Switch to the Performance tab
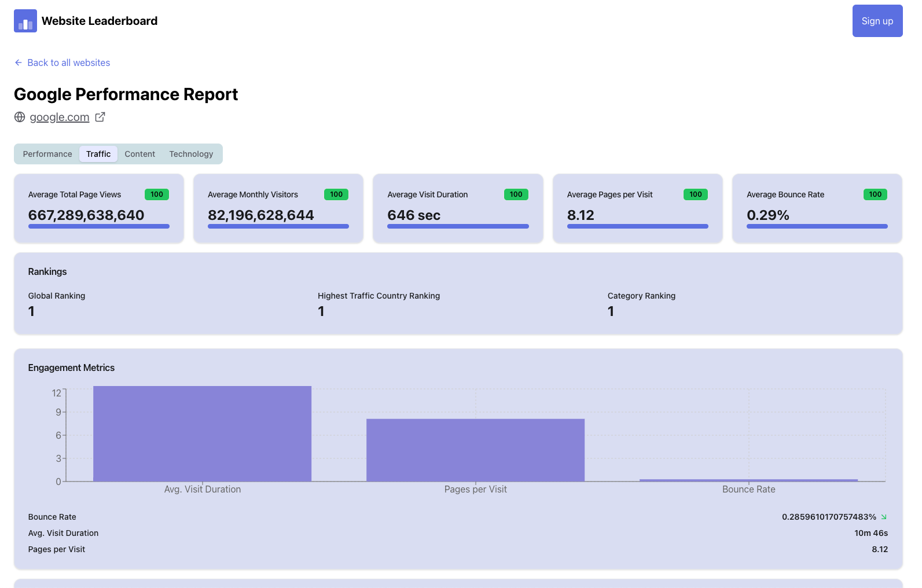Image resolution: width=922 pixels, height=588 pixels. coord(47,154)
